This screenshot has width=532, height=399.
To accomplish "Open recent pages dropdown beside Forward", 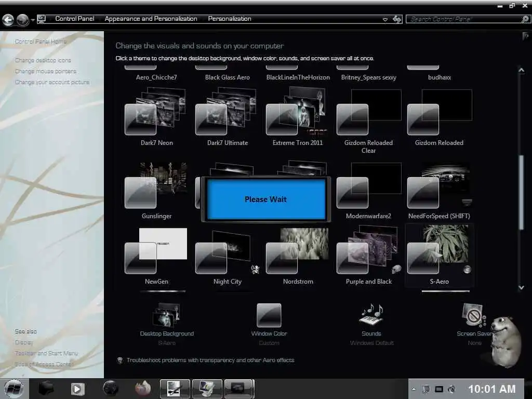I will click(33, 20).
